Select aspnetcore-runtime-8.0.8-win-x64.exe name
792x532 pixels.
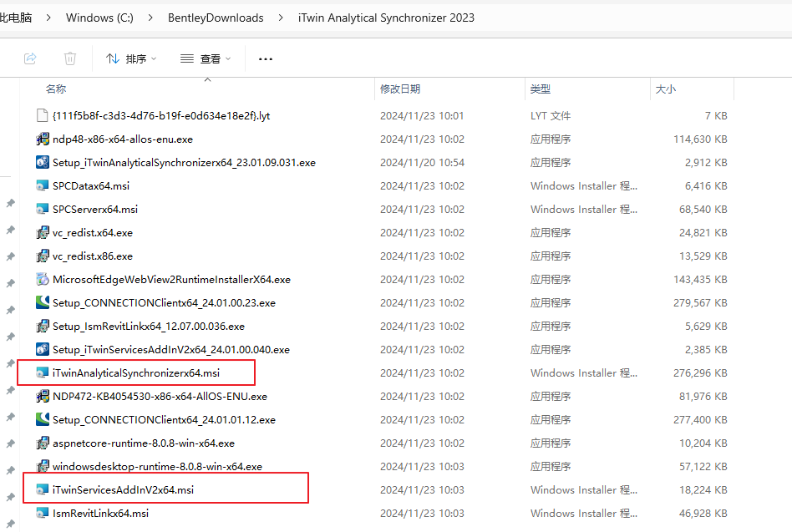coord(144,443)
